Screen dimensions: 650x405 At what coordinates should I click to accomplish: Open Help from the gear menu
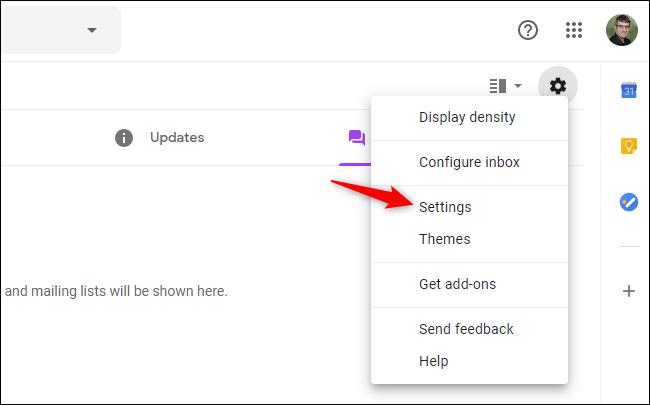point(433,361)
